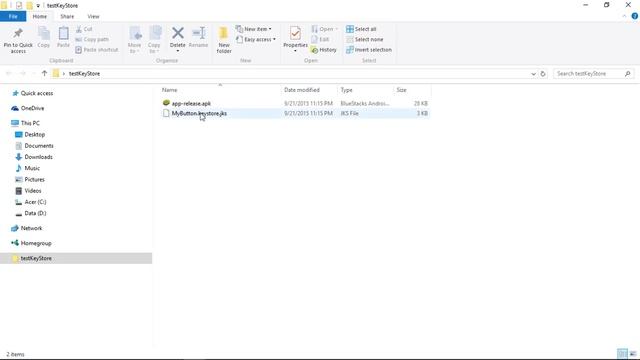This screenshot has height=360, width=640.
Task: Click Paste shortcut command
Action: coord(97,50)
